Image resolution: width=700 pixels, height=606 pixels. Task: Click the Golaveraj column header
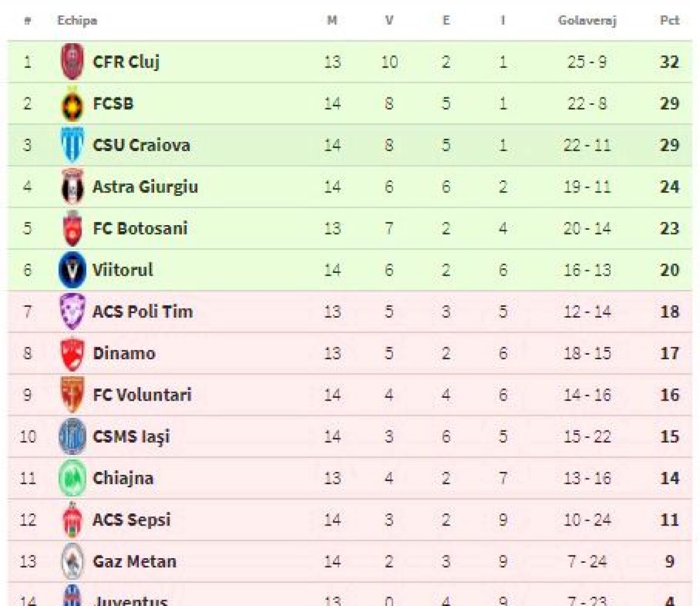pyautogui.click(x=587, y=20)
